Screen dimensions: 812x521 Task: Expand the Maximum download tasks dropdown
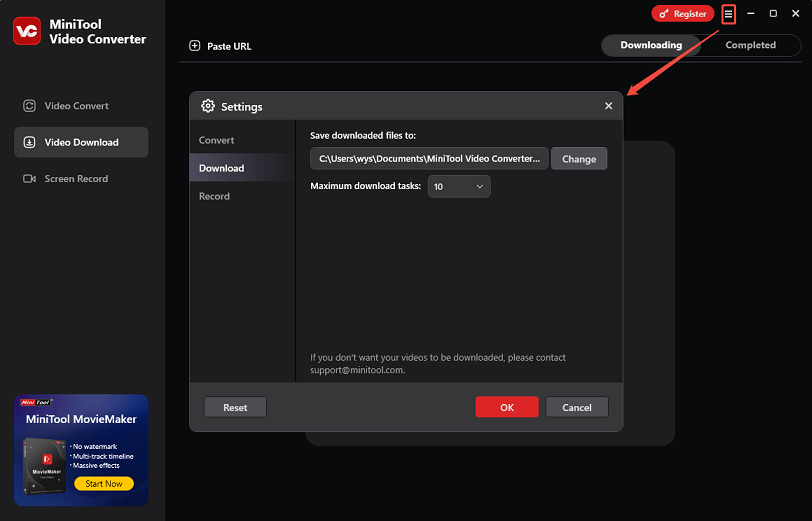(459, 186)
